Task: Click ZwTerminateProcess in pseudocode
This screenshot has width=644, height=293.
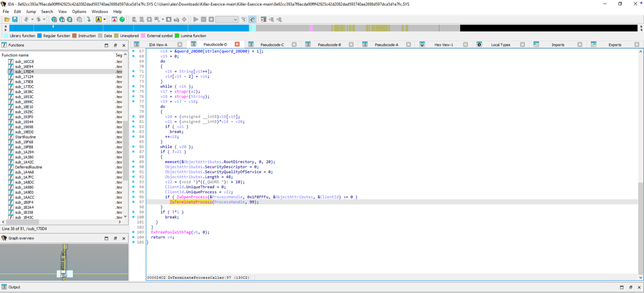Action: pyautogui.click(x=191, y=202)
